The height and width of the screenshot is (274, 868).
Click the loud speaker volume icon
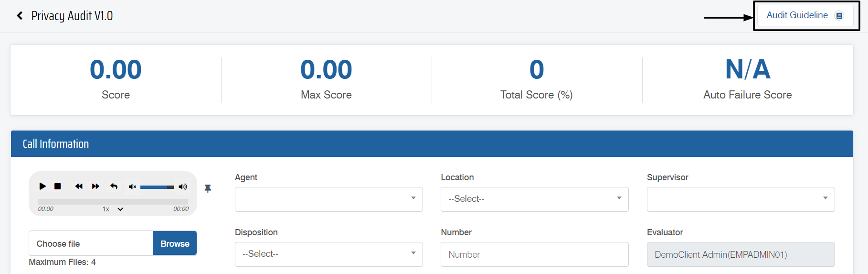coord(183,186)
